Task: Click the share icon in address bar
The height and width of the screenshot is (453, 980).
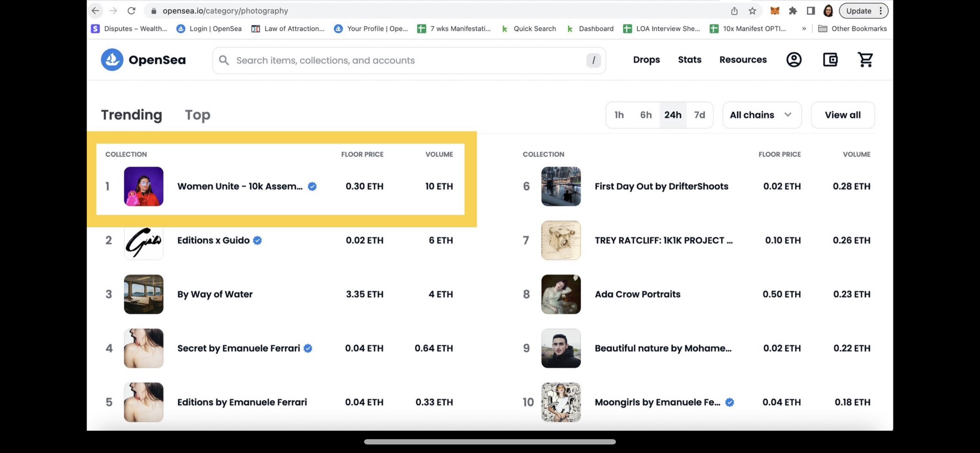Action: 734,11
